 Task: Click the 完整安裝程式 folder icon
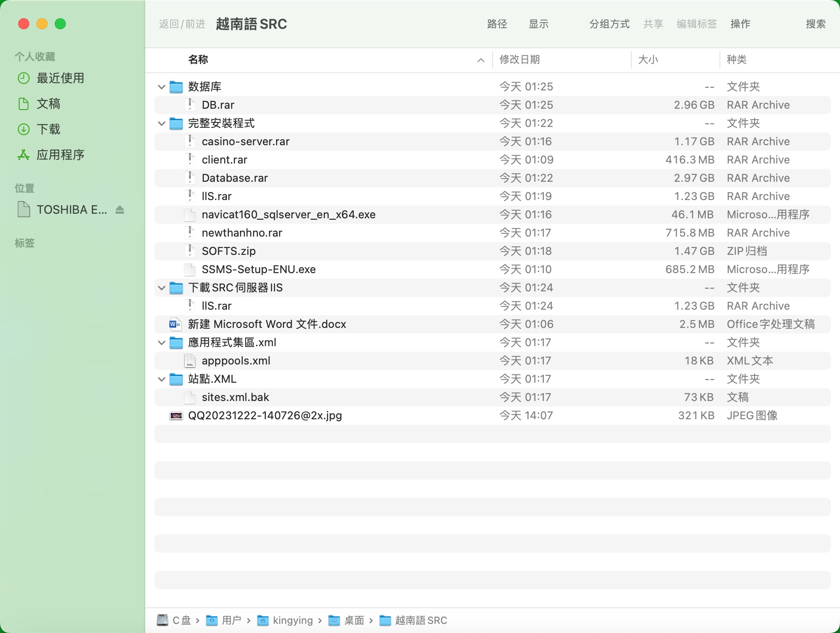pyautogui.click(x=176, y=123)
